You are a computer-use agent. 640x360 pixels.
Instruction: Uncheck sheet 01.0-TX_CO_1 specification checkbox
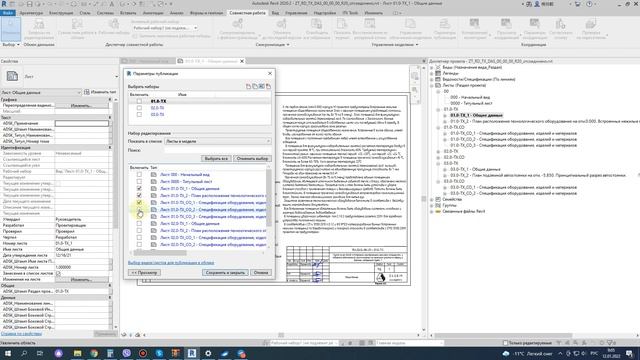(x=139, y=202)
